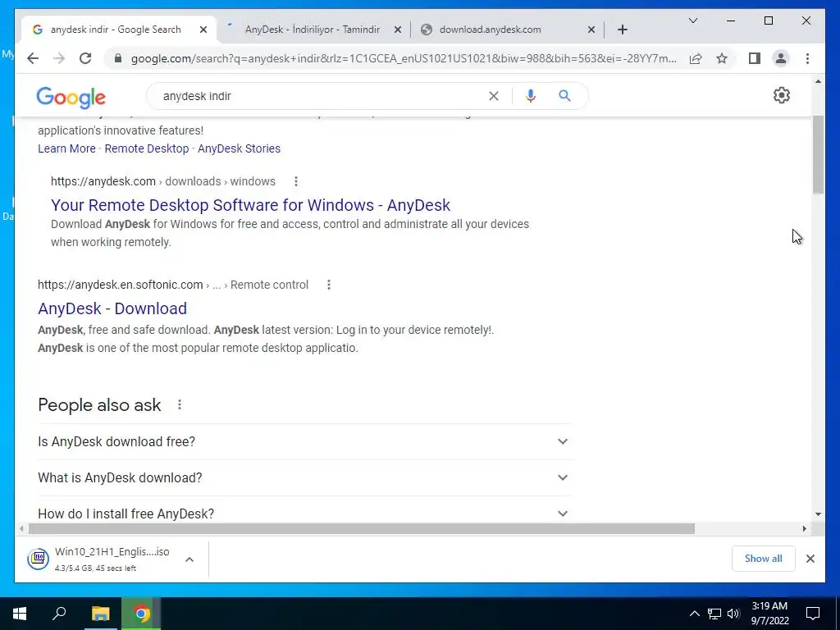Click Show all downloads button
The width and height of the screenshot is (840, 630).
pyautogui.click(x=763, y=558)
